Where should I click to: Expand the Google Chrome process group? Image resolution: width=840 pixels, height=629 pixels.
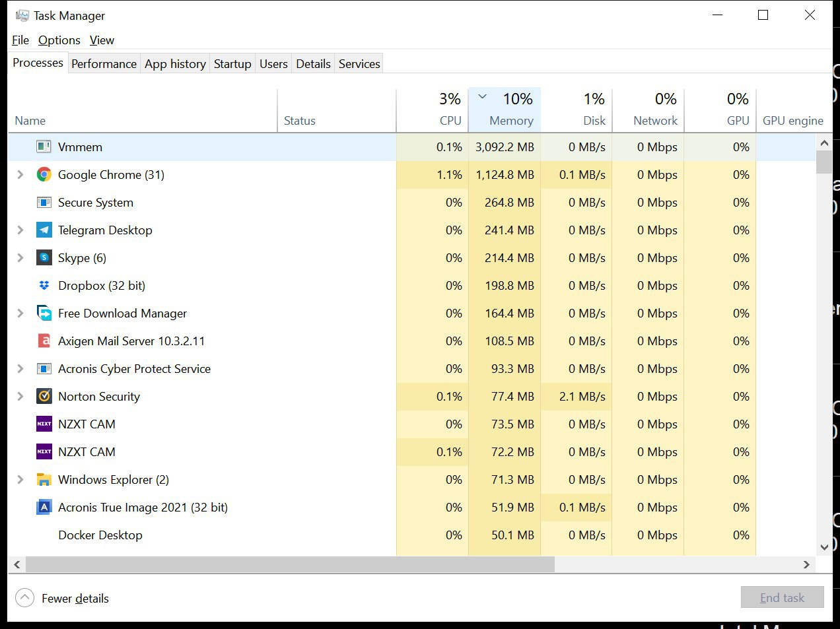pyautogui.click(x=20, y=175)
